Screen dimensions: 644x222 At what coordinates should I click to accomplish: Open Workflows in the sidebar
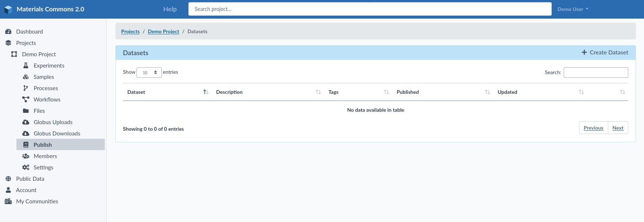pos(47,100)
